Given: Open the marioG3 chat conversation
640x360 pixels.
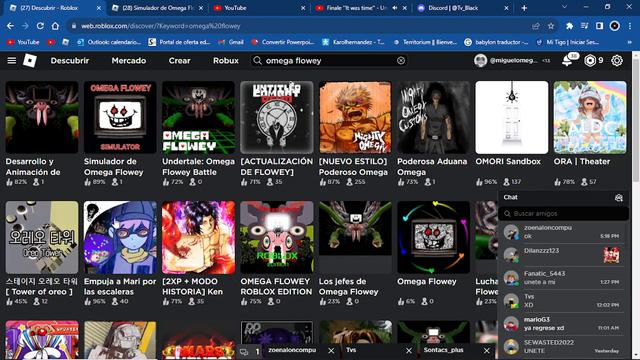Looking at the screenshot, I should pyautogui.click(x=563, y=324).
